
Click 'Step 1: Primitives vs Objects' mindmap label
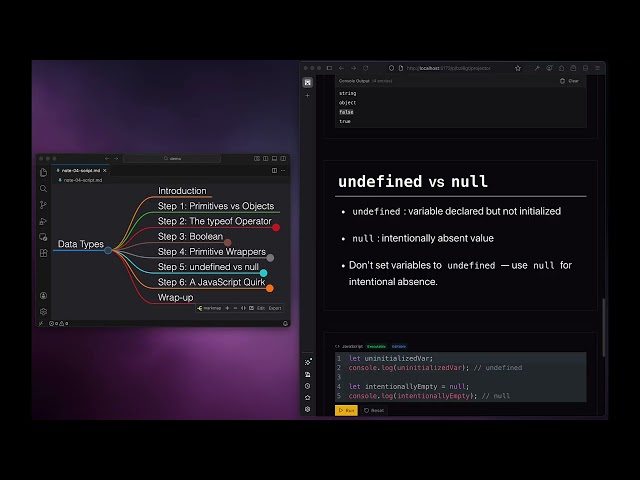(216, 206)
